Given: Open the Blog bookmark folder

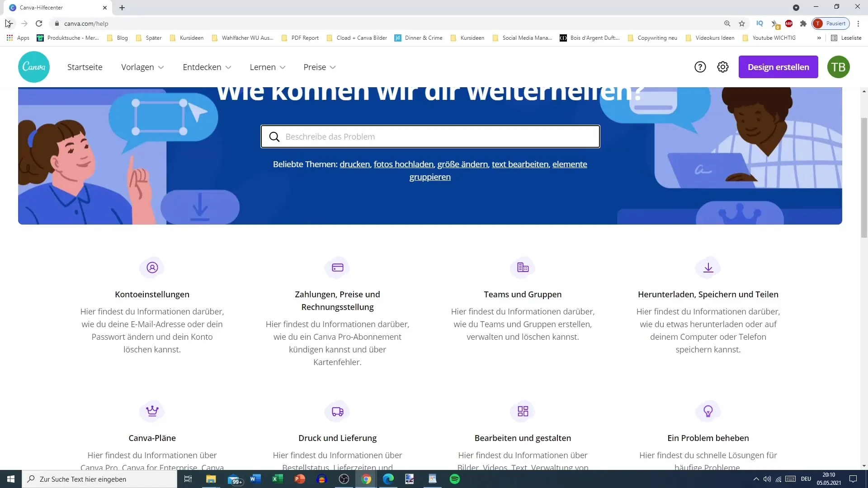Looking at the screenshot, I should click(x=118, y=38).
